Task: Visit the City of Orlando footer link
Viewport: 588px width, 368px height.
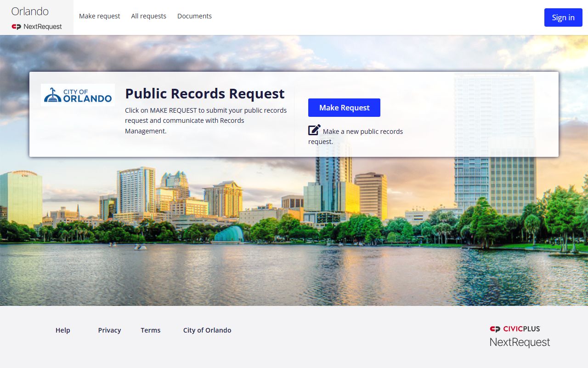Action: [207, 330]
